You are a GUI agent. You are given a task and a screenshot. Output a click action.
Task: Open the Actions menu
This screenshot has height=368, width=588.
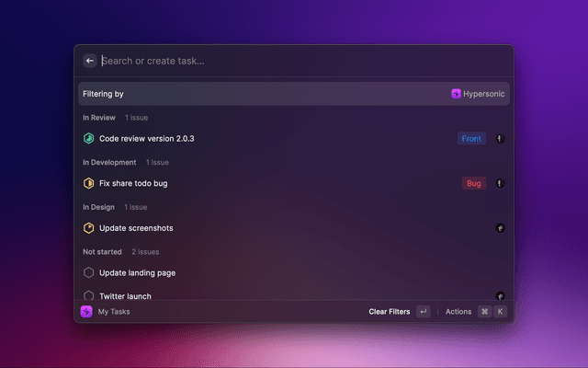tap(458, 312)
